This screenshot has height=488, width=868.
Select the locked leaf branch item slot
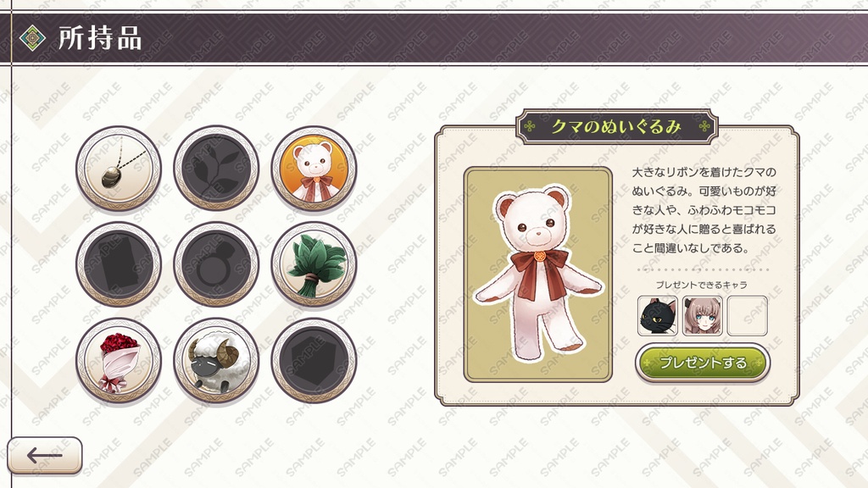click(216, 168)
